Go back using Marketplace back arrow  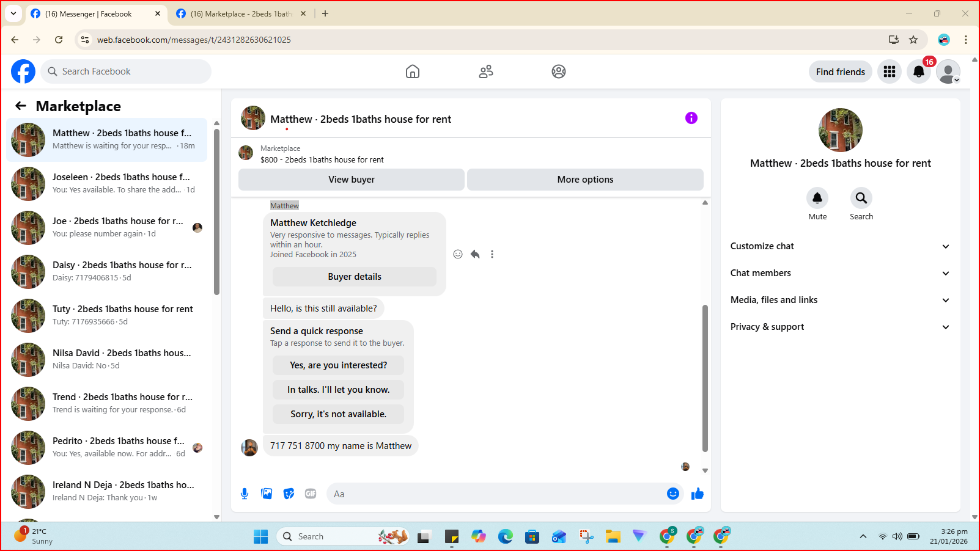21,106
